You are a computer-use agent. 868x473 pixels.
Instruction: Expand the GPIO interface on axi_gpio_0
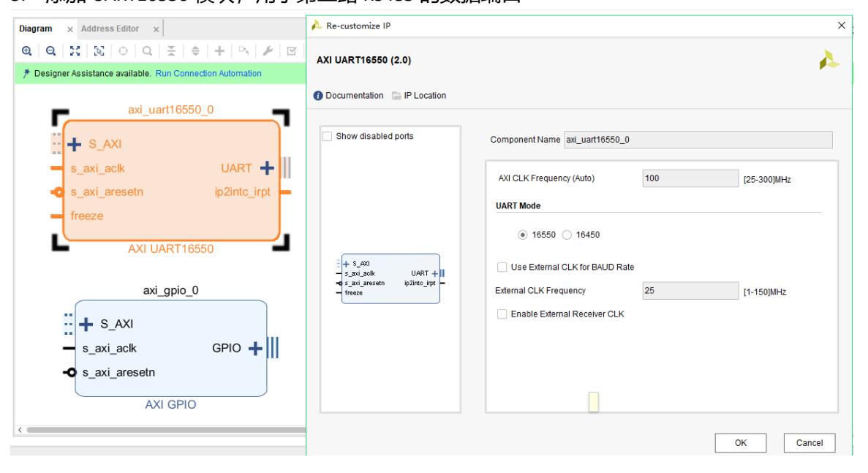255,348
